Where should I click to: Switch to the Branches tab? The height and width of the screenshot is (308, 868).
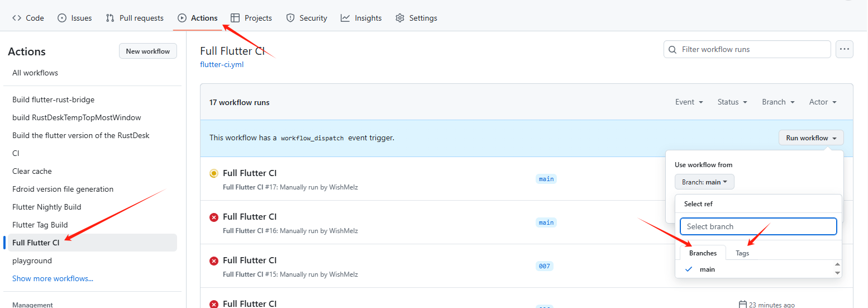pyautogui.click(x=703, y=253)
